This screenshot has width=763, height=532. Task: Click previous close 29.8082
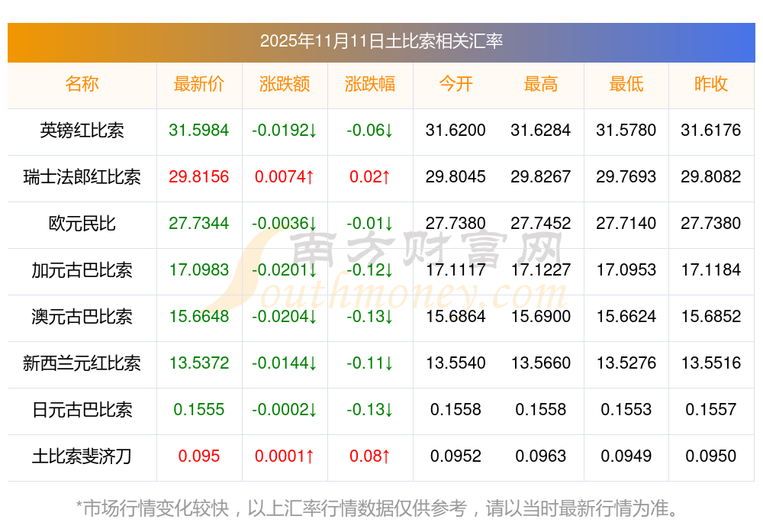(x=711, y=176)
